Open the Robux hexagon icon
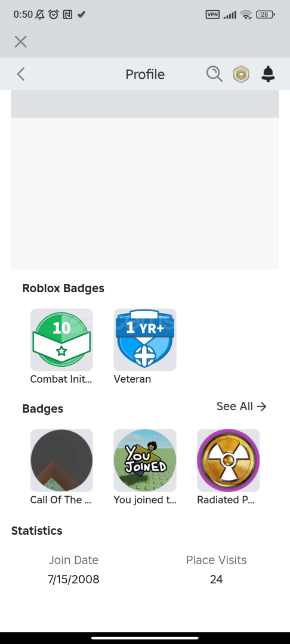The width and height of the screenshot is (290, 644). click(241, 75)
